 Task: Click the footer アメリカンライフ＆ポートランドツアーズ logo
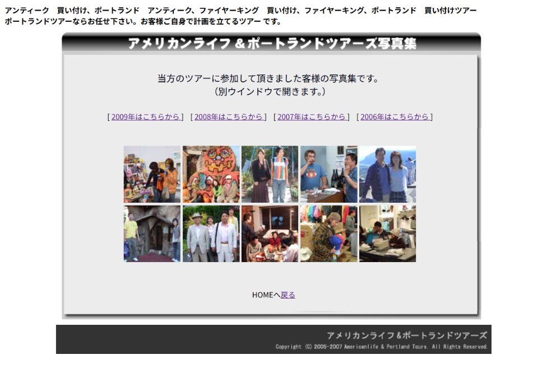click(x=406, y=335)
